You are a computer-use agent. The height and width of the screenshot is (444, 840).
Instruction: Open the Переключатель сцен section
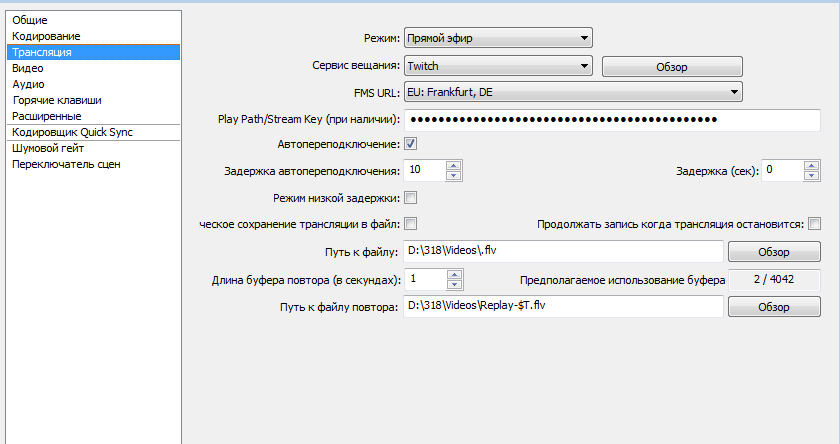pos(94,164)
